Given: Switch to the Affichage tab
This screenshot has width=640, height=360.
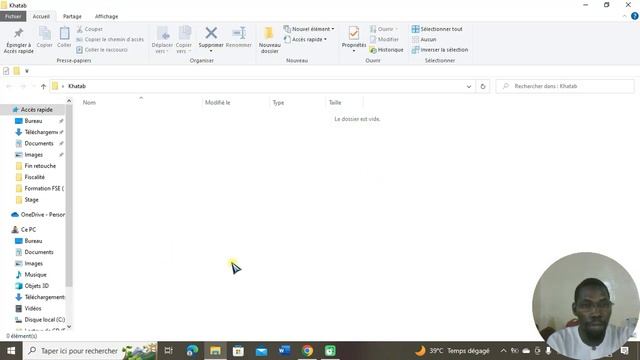Looking at the screenshot, I should [x=107, y=16].
